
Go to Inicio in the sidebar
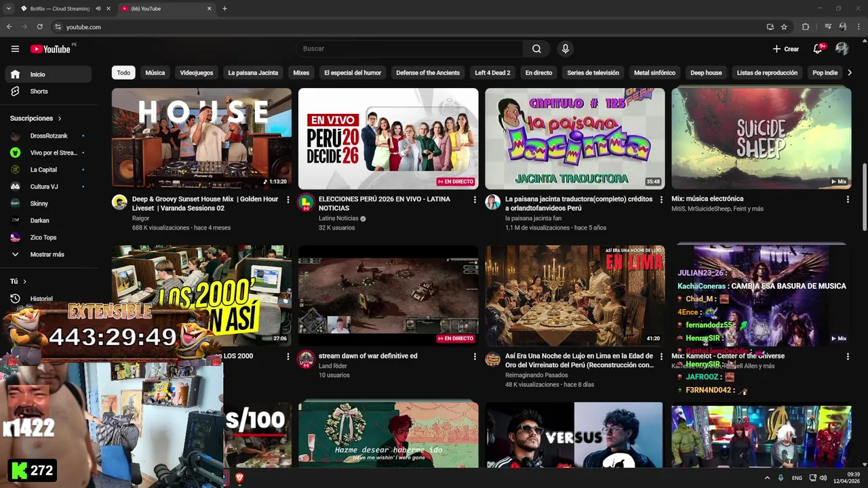(47, 75)
